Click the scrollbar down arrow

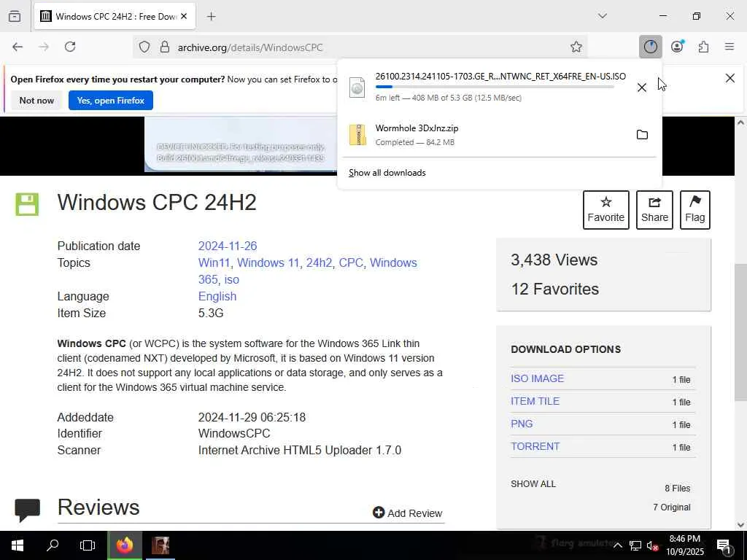coord(740,525)
